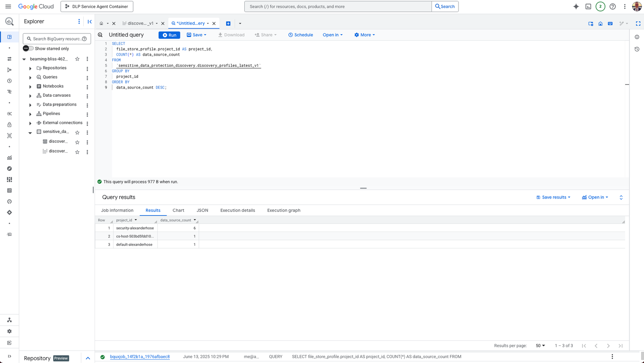Run the untitled query
644x363 pixels.
click(x=169, y=35)
